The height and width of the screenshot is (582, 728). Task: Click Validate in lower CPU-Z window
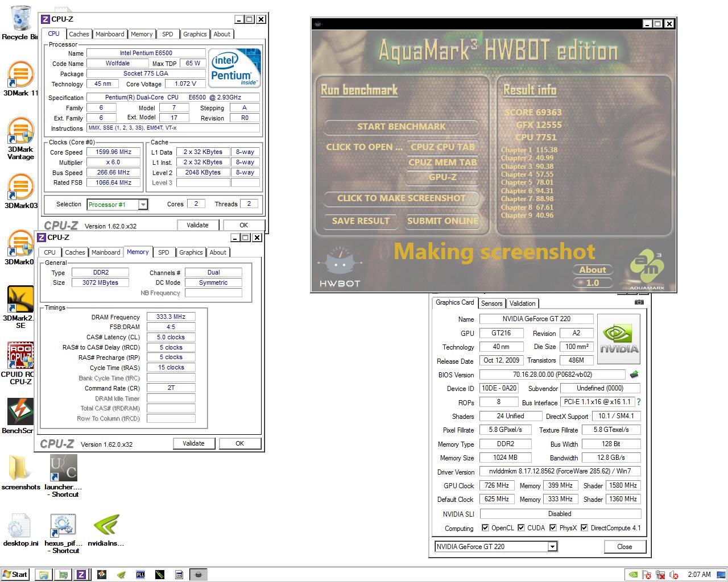[193, 443]
